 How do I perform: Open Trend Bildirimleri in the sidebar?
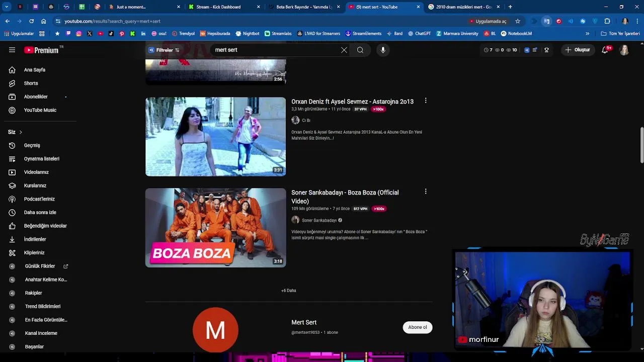43,306
